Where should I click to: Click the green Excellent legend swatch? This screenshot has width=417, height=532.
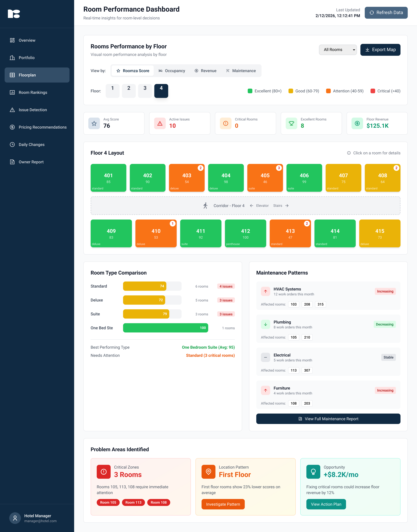point(250,91)
